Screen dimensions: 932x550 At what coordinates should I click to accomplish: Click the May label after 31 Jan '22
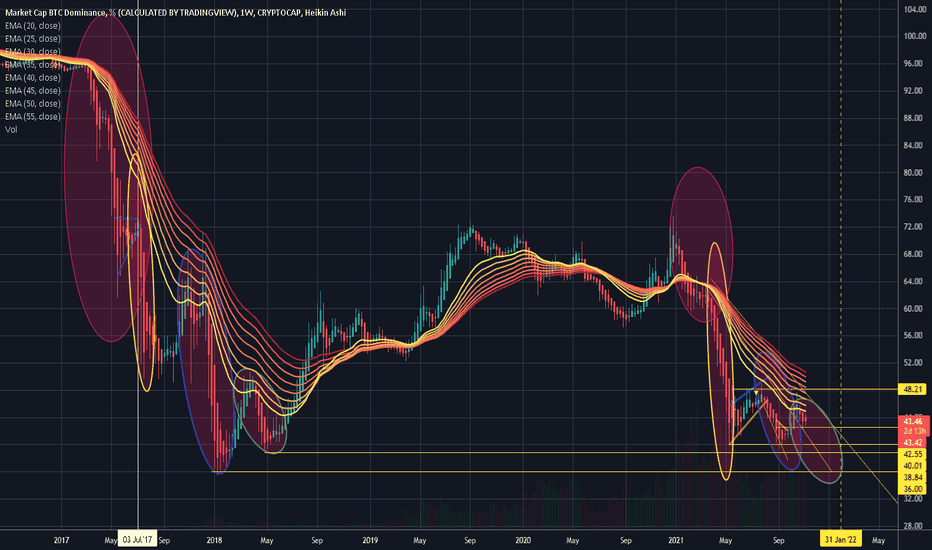pos(879,540)
